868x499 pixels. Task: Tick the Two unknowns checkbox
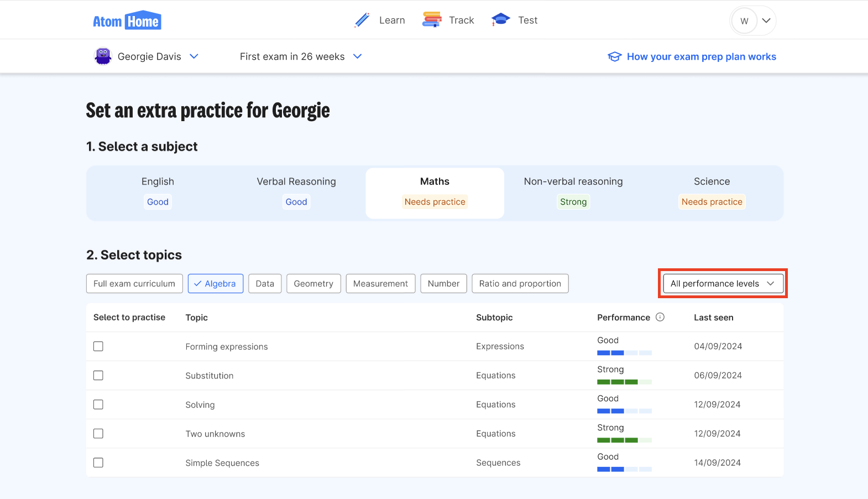pyautogui.click(x=98, y=433)
